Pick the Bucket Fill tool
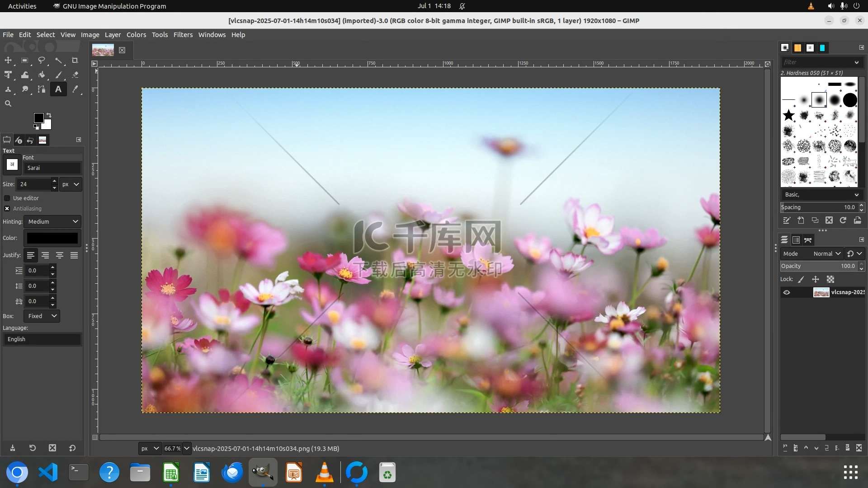Image resolution: width=868 pixels, height=488 pixels. click(42, 75)
